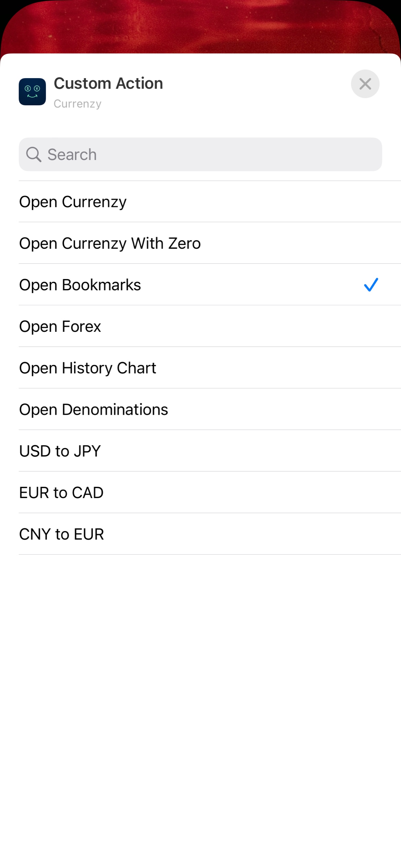Viewport: 401px width, 868px height.
Task: Tap the Currenzy app icon
Action: (32, 92)
